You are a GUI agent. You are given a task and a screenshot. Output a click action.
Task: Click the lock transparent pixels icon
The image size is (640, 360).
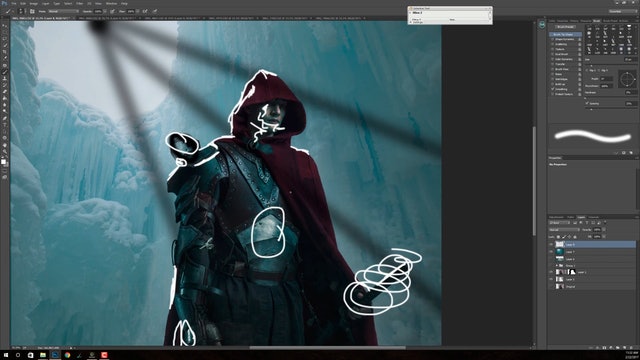pos(558,237)
